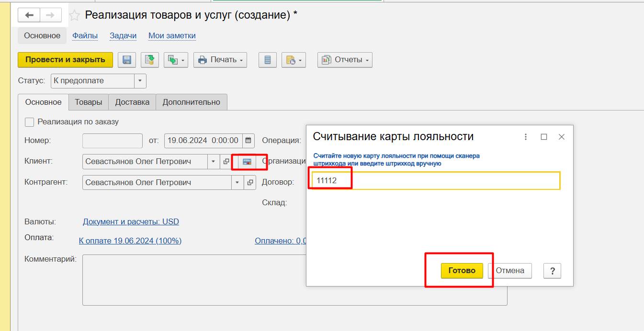Open the Печать dropdown menu

point(220,60)
